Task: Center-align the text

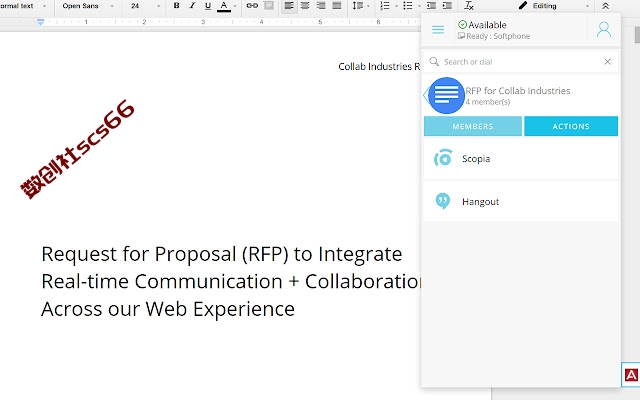Action: (x=305, y=6)
